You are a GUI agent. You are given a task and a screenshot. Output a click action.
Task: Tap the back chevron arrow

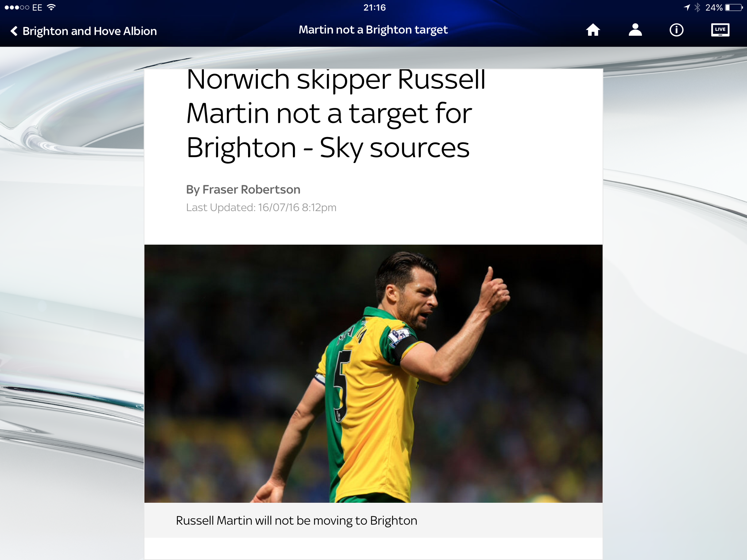[14, 31]
